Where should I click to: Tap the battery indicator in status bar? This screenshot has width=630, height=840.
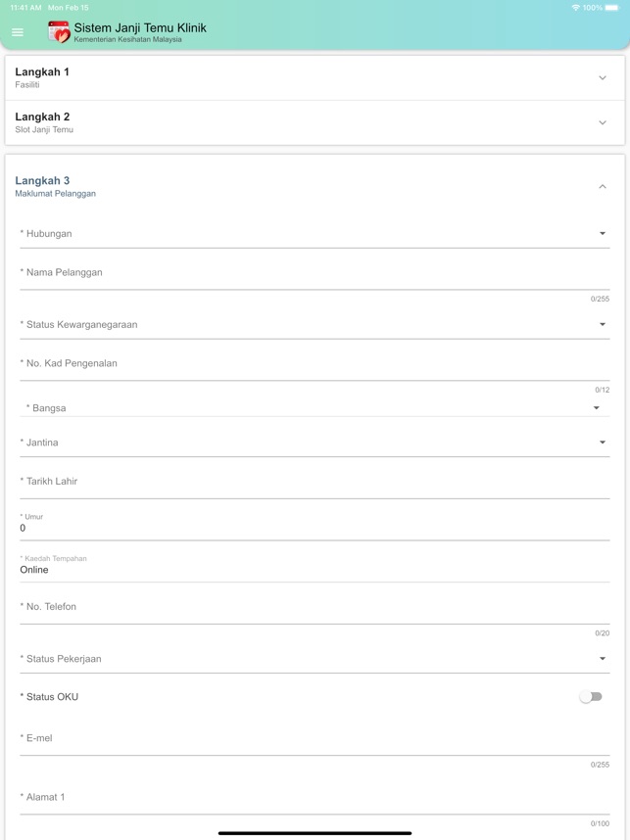611,8
